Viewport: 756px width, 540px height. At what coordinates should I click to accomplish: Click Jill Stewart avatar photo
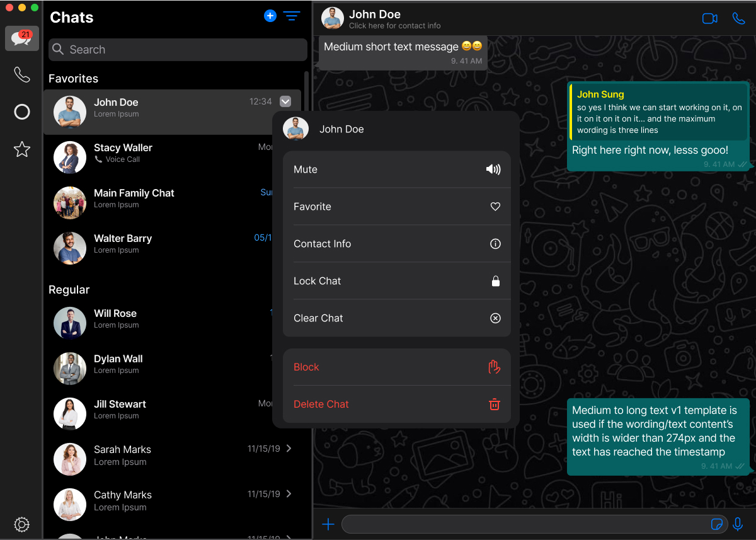coord(70,414)
